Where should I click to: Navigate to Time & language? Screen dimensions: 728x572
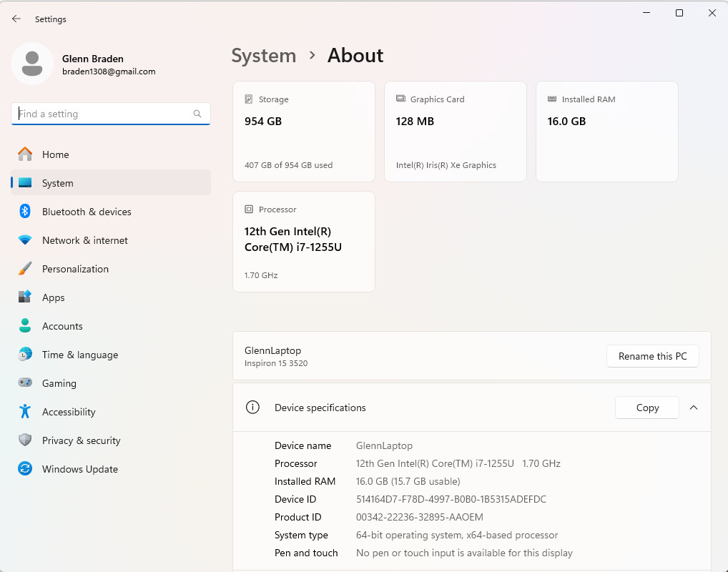pyautogui.click(x=79, y=355)
